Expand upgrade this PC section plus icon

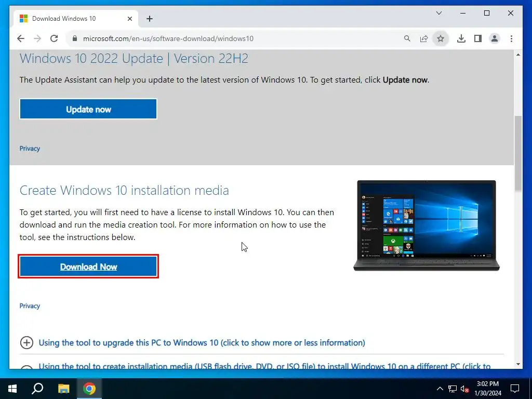pos(26,343)
